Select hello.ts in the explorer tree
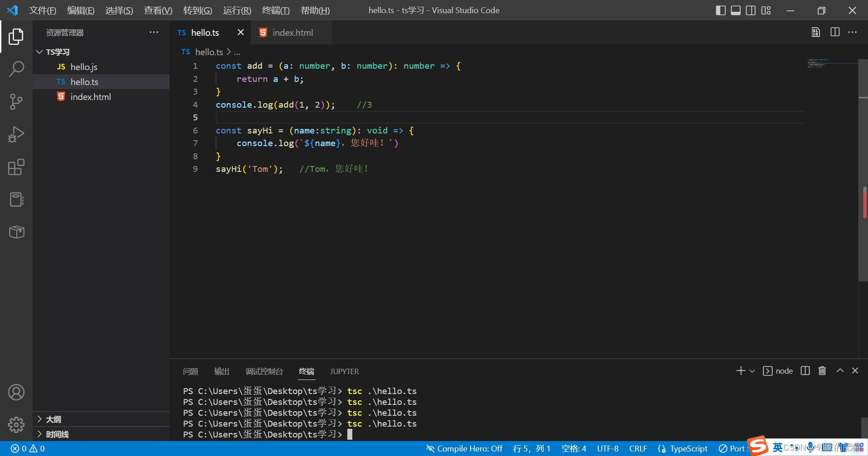The height and width of the screenshot is (456, 868). 102,82
